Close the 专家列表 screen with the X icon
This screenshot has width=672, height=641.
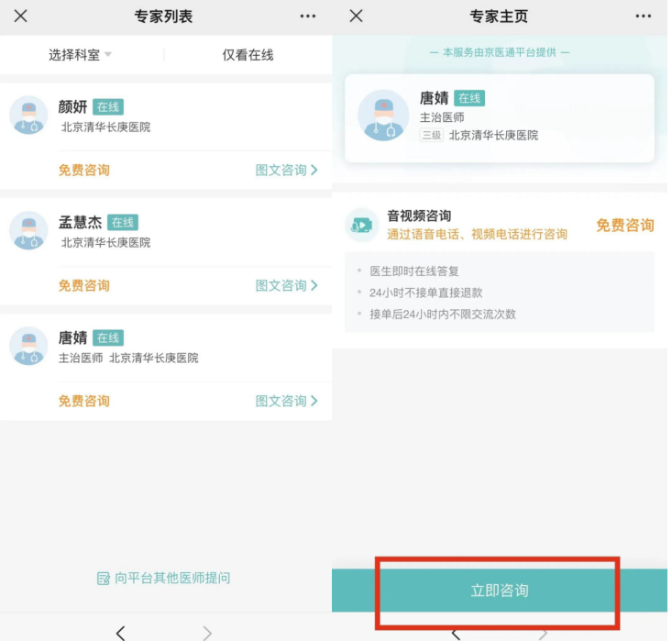click(x=20, y=17)
